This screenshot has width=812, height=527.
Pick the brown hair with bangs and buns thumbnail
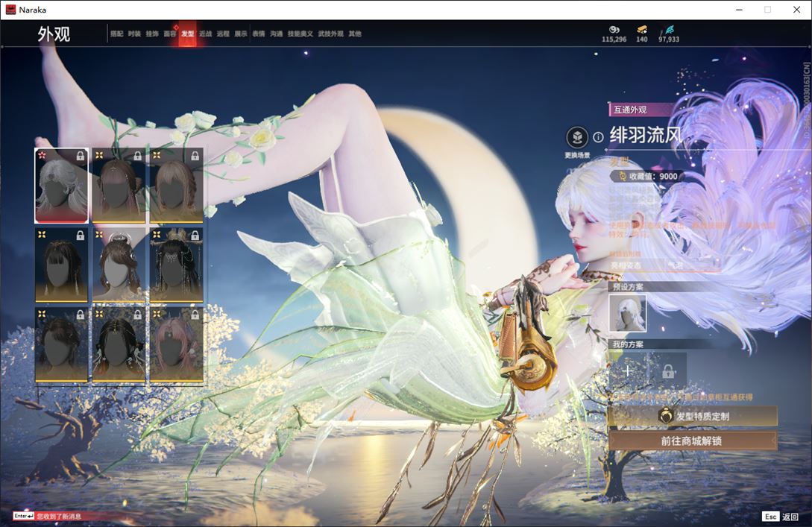tap(119, 186)
